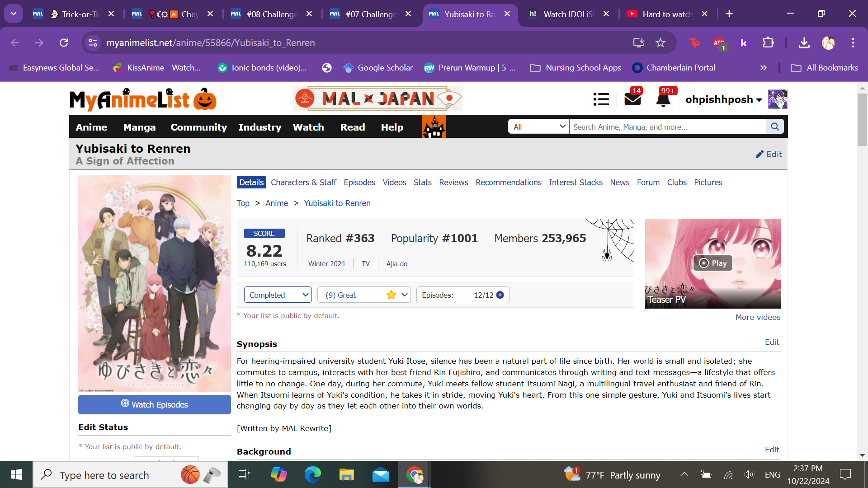Image resolution: width=868 pixels, height=488 pixels.
Task: Reload the page
Action: coord(64,43)
